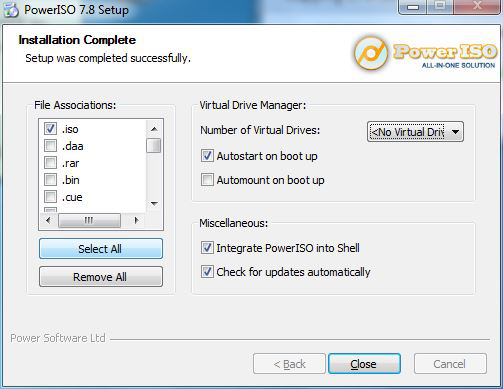Toggle Integrate PowerISO into Shell
The height and width of the screenshot is (389, 503).
(207, 248)
